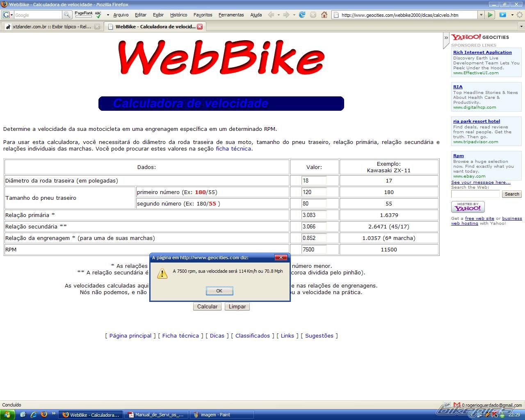This screenshot has height=420, width=525.
Task: Expand the tab list dropdown arrow
Action: (521, 27)
